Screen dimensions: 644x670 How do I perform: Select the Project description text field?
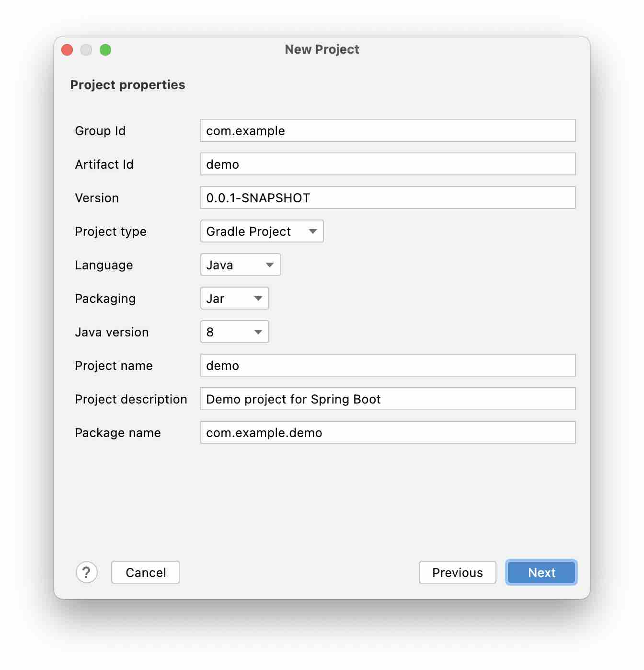388,399
